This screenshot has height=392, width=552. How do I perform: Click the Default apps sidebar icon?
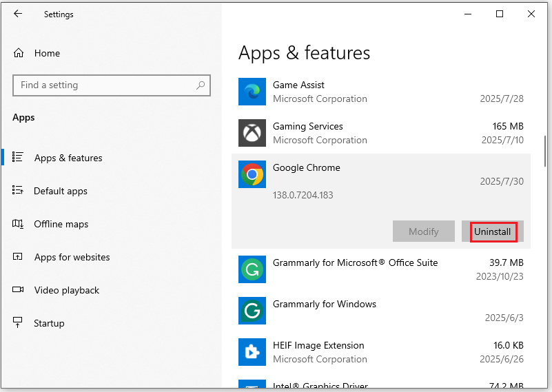pos(18,190)
